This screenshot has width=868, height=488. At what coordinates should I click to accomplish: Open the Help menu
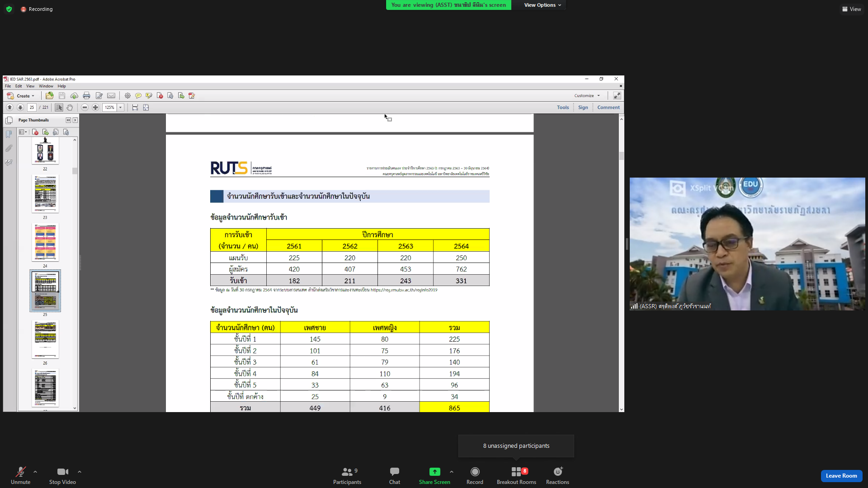(62, 86)
